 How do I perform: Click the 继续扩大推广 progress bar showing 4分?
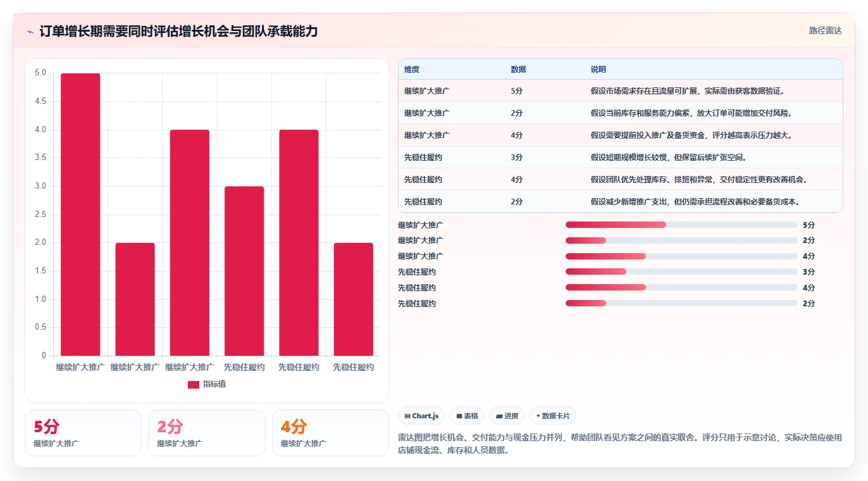point(681,256)
